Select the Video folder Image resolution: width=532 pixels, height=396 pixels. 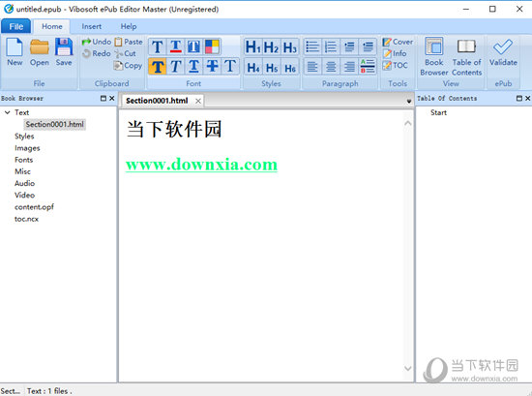pos(24,196)
